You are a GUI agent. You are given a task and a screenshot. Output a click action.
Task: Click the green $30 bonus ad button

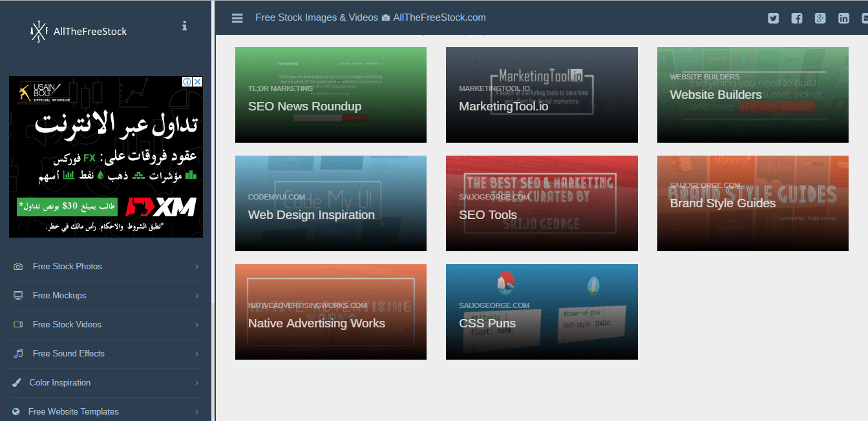click(67, 207)
